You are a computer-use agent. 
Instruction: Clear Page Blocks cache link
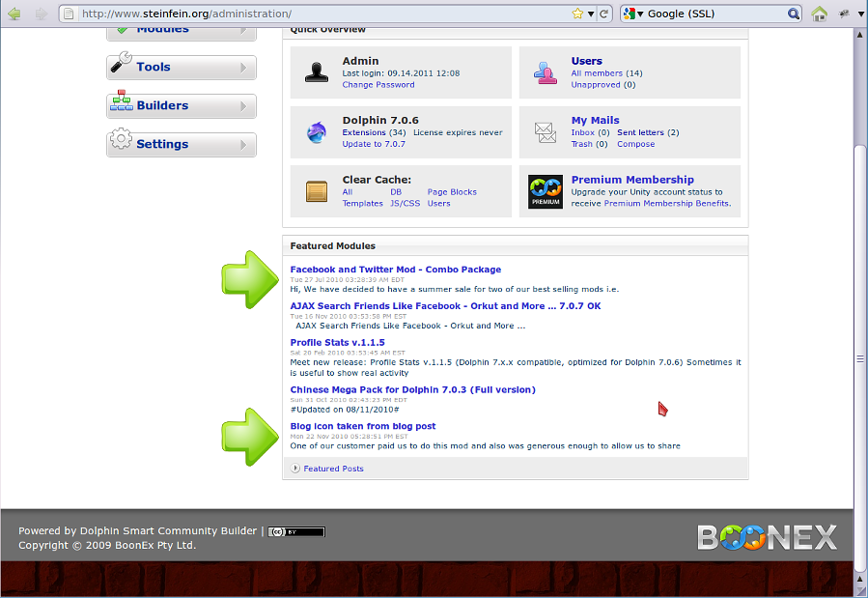[452, 192]
